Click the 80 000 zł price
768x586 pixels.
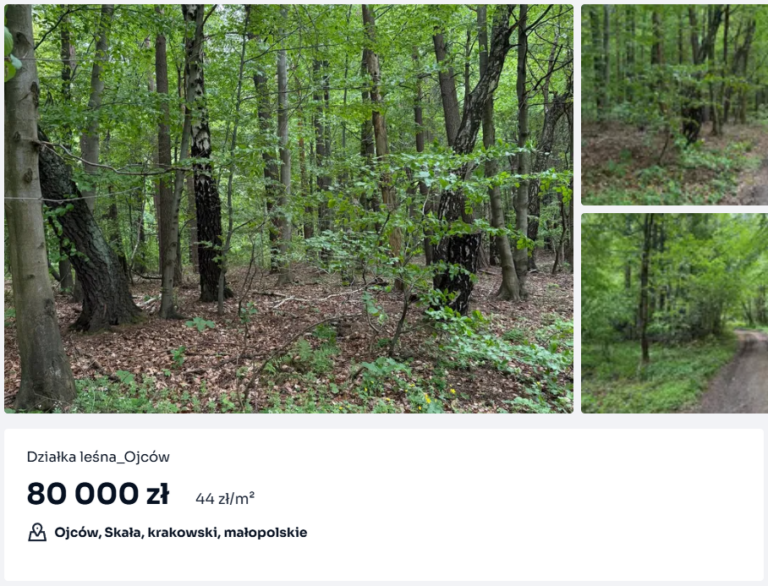[98, 493]
